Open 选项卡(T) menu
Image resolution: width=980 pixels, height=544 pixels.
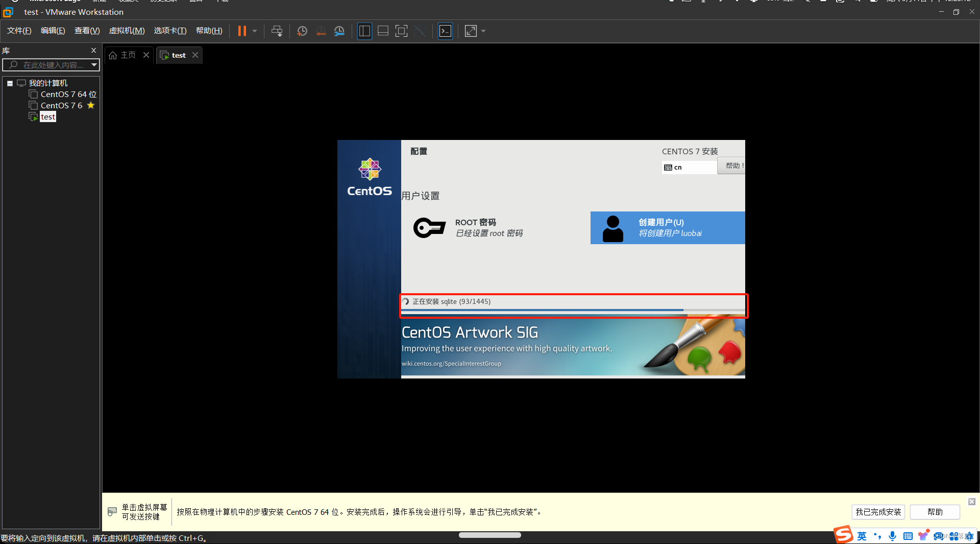[170, 31]
